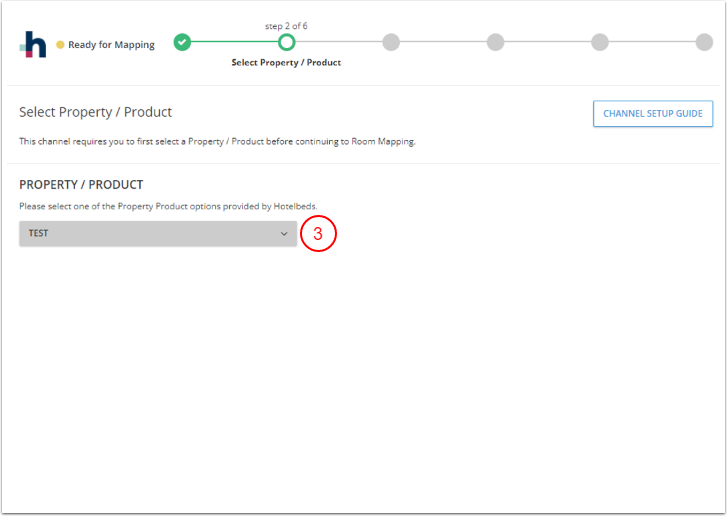Expand dropdown using the chevron arrow
Screen dimensions: 727x516
click(x=284, y=234)
